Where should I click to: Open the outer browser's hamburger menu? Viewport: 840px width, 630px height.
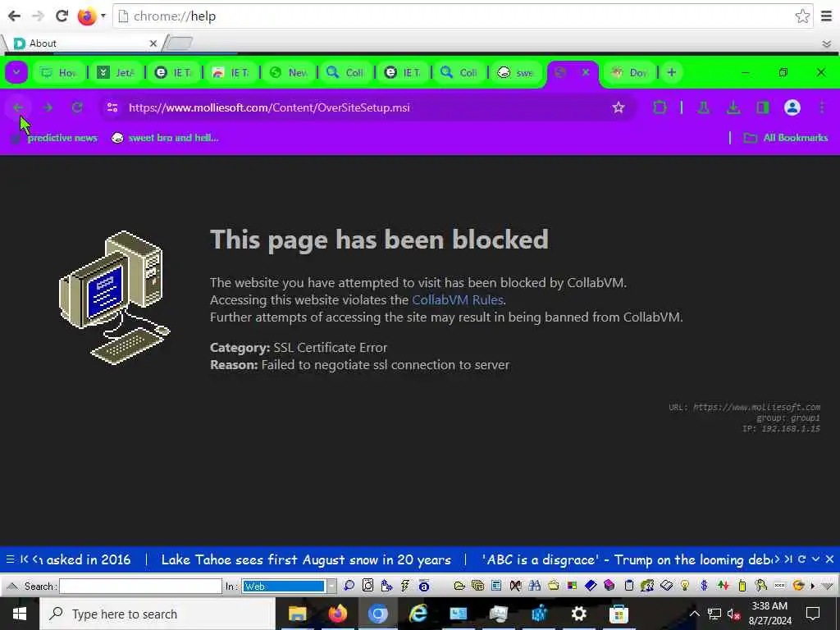pyautogui.click(x=827, y=16)
